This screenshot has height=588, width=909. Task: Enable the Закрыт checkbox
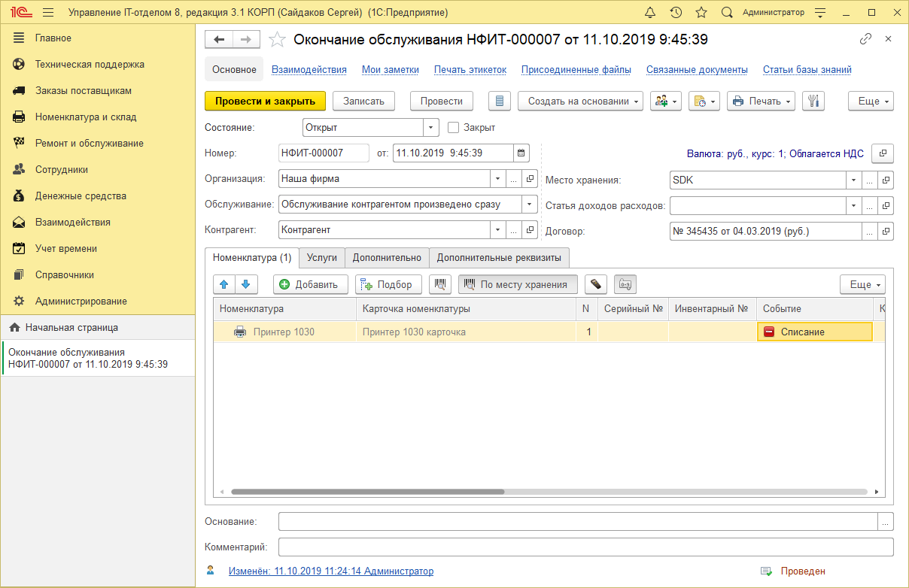(451, 127)
